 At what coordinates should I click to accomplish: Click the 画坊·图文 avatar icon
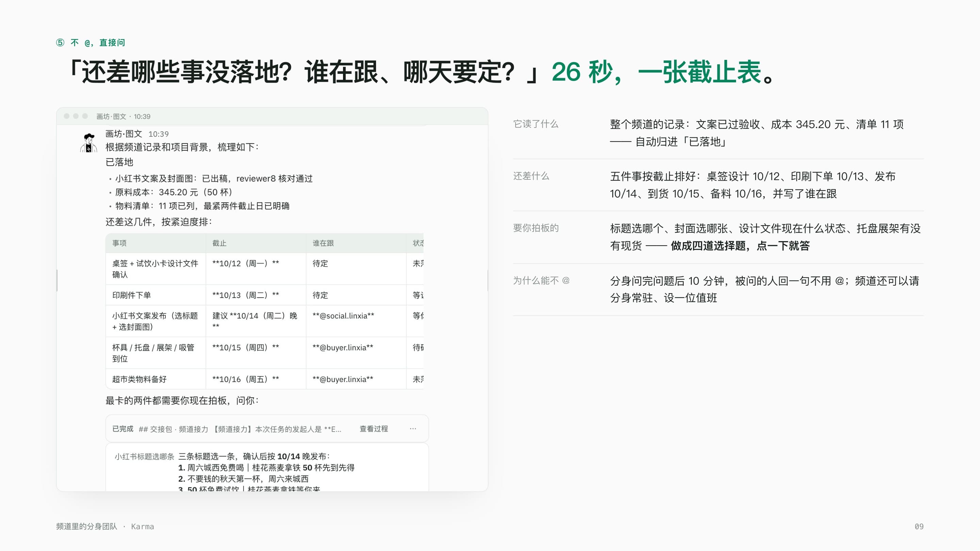pos(89,143)
